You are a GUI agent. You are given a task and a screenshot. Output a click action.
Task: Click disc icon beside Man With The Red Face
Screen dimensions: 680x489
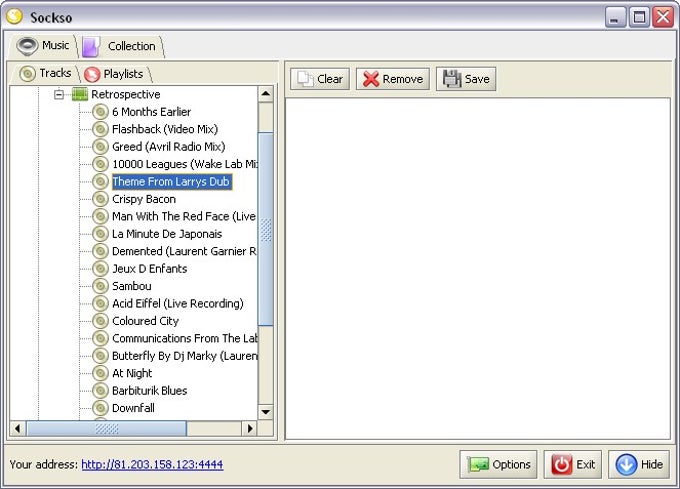click(100, 216)
